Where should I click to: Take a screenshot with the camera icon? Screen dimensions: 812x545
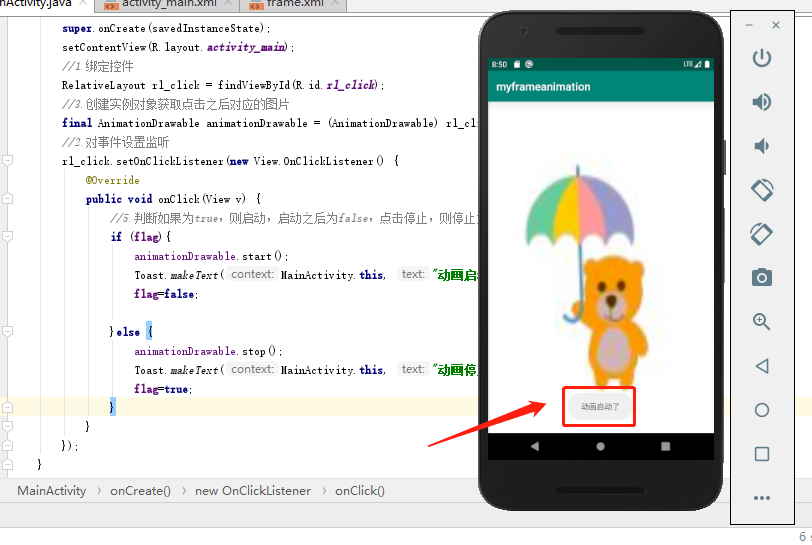(762, 278)
